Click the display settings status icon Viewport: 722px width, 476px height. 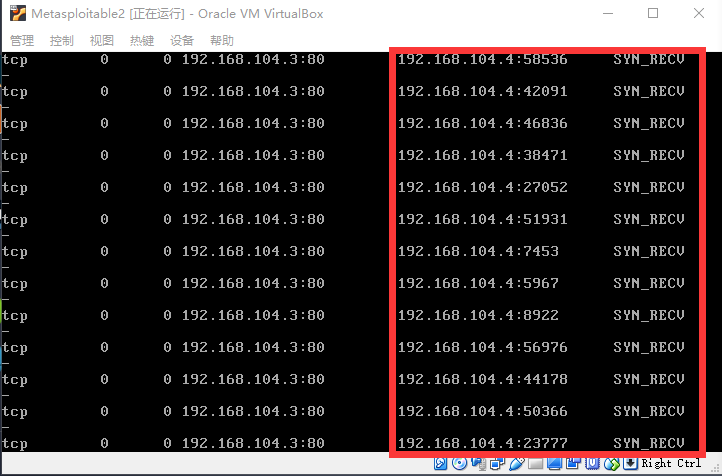555,464
